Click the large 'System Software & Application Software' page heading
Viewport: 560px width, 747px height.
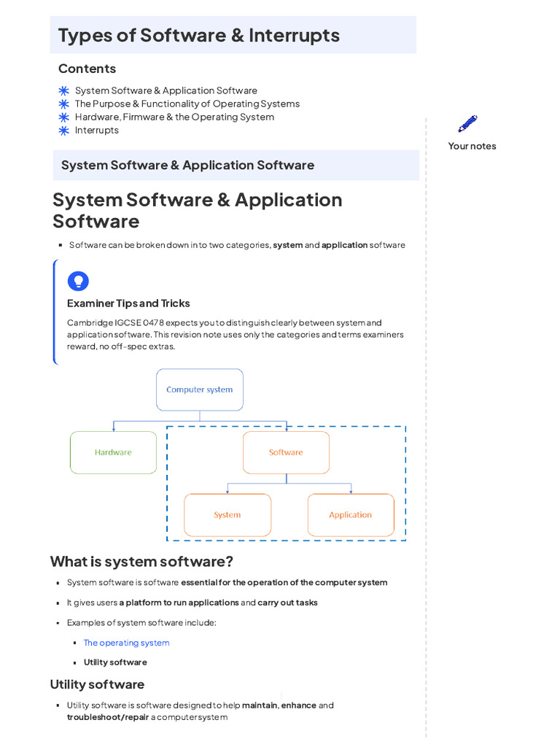click(197, 211)
